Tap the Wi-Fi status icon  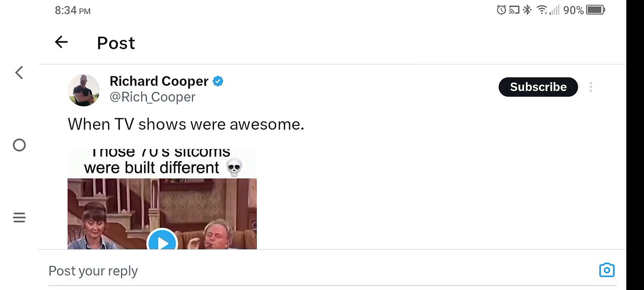pos(542,10)
